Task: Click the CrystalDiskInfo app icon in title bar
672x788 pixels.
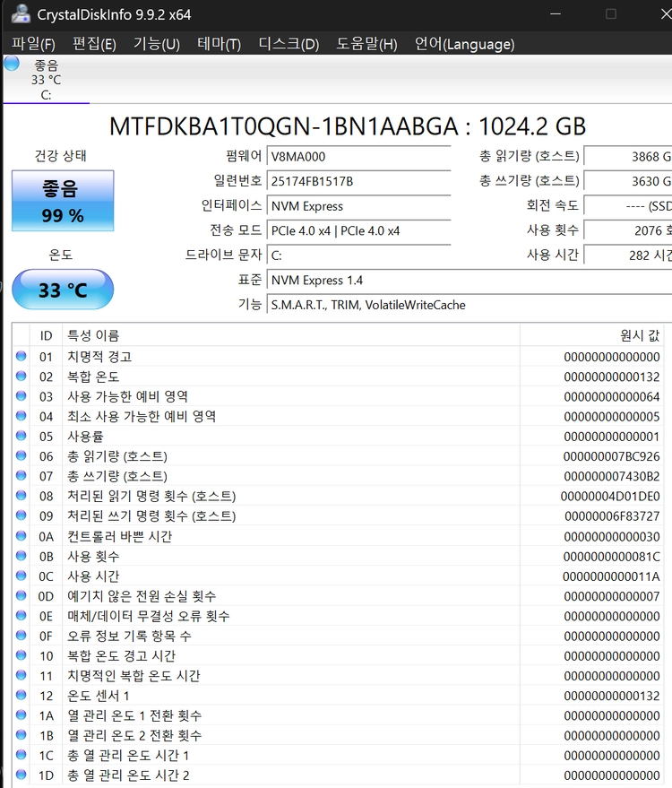Action: (21, 14)
